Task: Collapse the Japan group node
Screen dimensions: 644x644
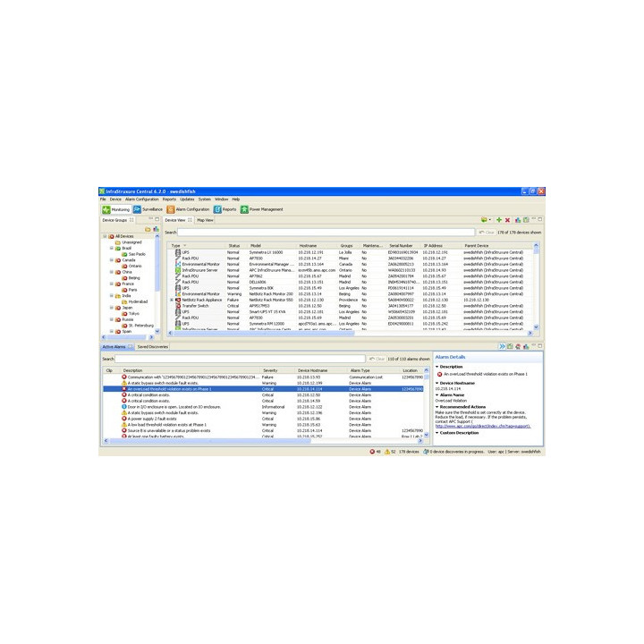Action: point(111,308)
